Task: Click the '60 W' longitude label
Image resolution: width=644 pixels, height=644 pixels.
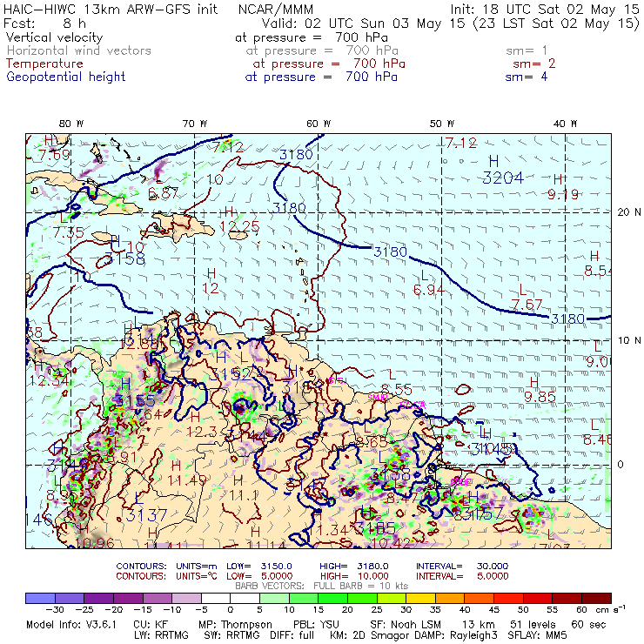Action: 319,124
